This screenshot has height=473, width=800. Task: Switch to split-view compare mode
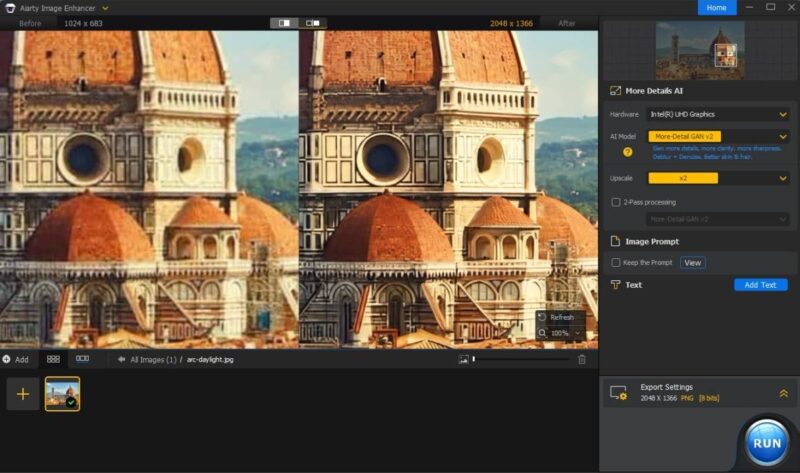284,23
